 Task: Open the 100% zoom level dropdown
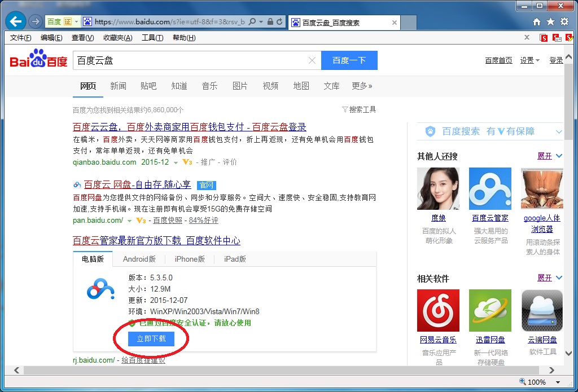(x=558, y=382)
